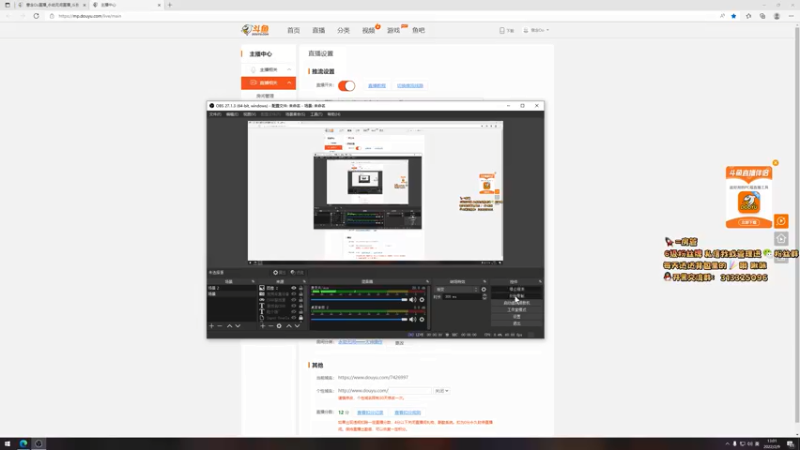
Task: Pop out the scenes dock icon
Action: point(253,282)
